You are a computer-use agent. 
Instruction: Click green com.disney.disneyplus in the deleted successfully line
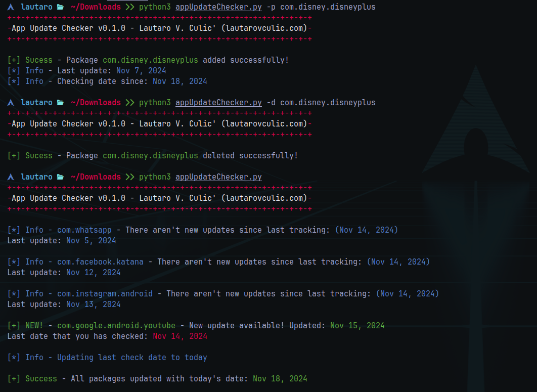click(x=150, y=156)
